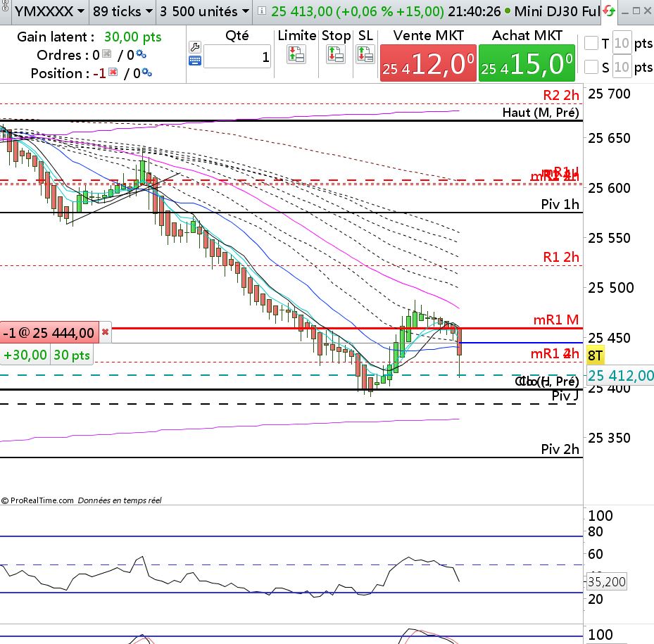Viewport: 654px width, 644px height.
Task: Click the chain link icon at title bar
Action: 5,7
